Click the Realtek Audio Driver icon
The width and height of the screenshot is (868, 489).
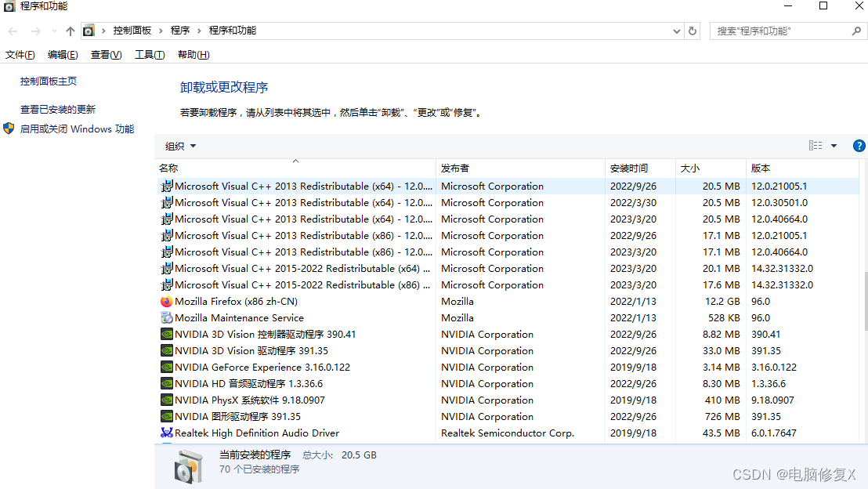point(166,433)
